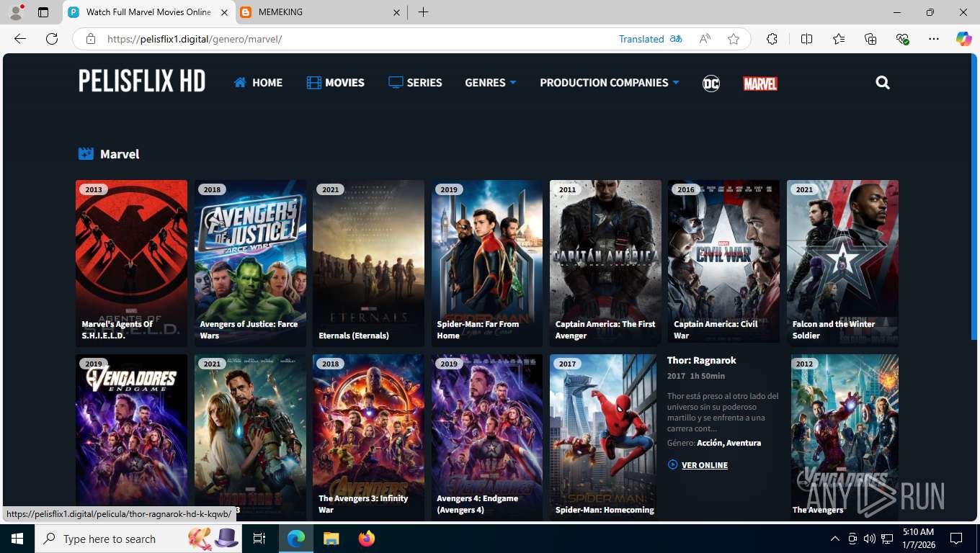Launch Firefox from taskbar
This screenshot has height=553, width=980.
click(x=367, y=539)
